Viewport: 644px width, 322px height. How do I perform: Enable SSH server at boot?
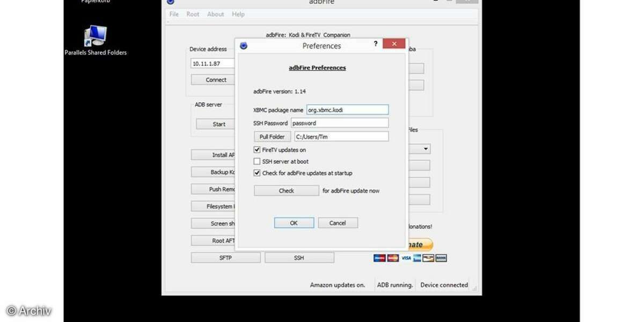coord(257,161)
